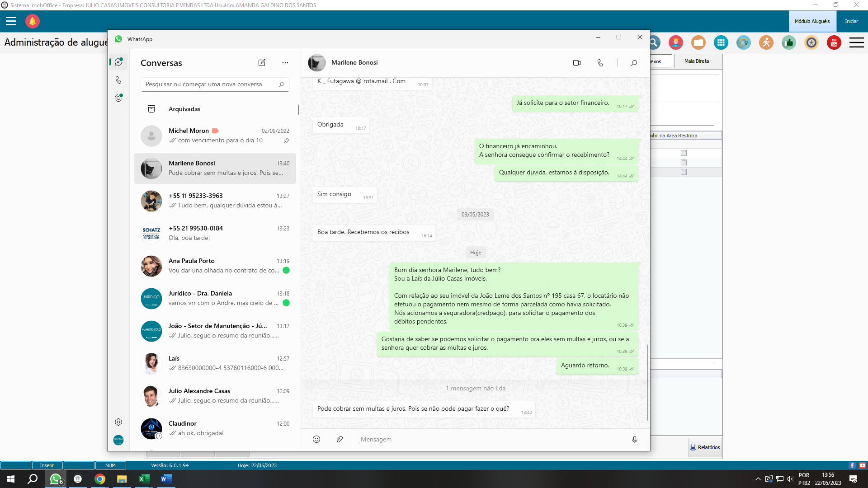868x488 pixels.
Task: Open WhatsApp settings with the gear icon
Action: [118, 422]
